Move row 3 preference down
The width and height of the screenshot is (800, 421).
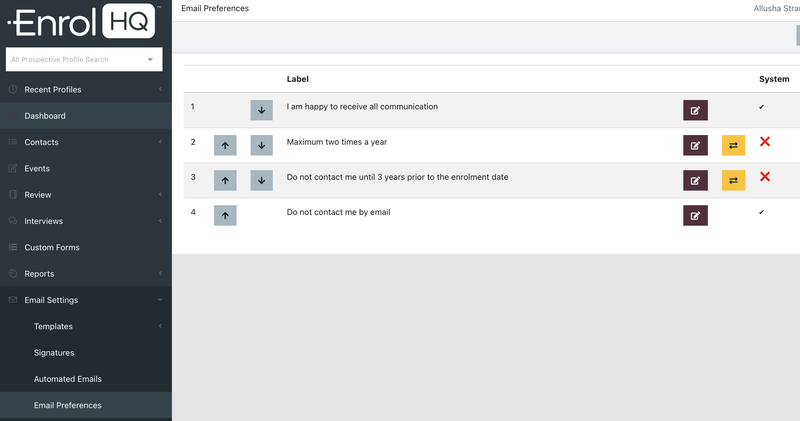tap(261, 180)
